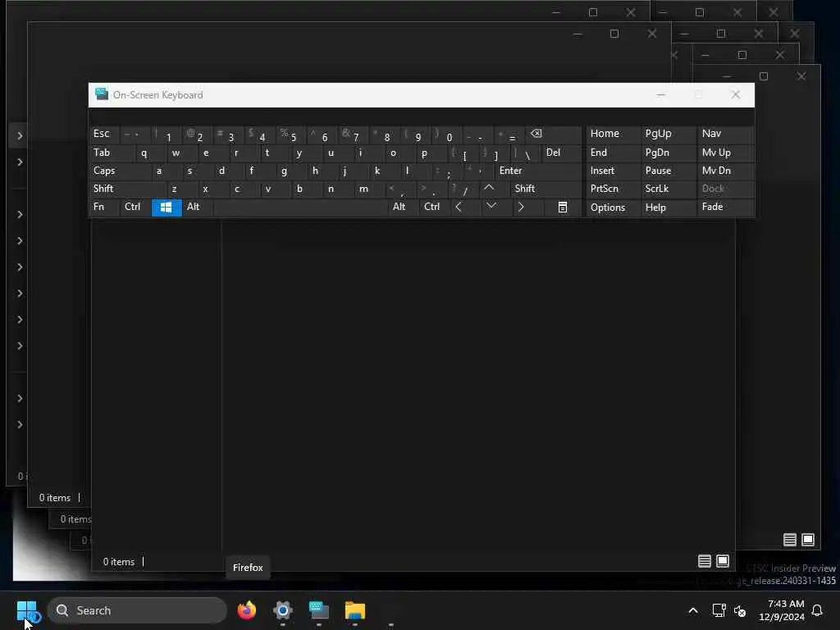Image resolution: width=840 pixels, height=630 pixels.
Task: Open keyboard Options
Action: point(613,208)
